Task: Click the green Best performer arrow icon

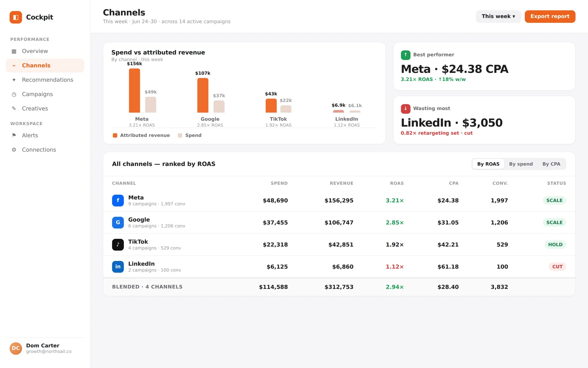Action: 405,55
